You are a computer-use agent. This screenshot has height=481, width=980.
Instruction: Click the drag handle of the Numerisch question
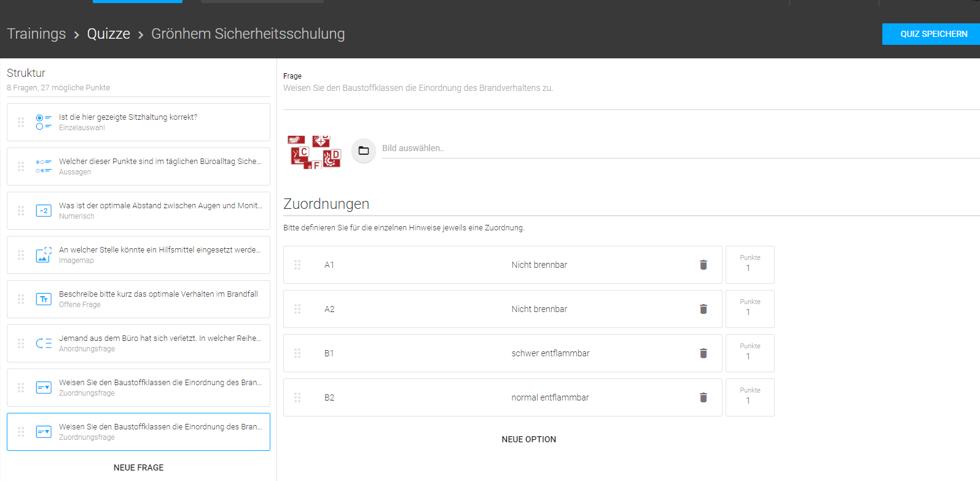click(x=21, y=211)
